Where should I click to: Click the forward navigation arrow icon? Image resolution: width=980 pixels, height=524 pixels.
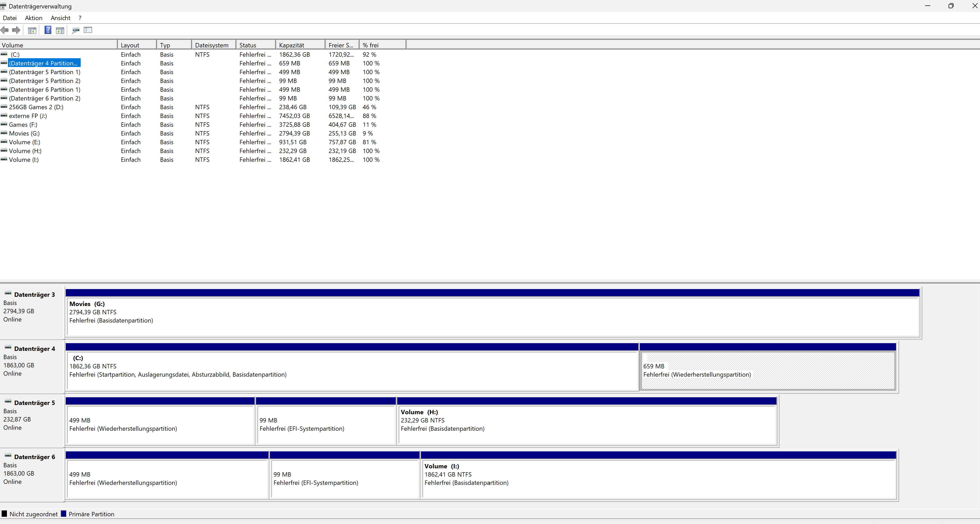[16, 30]
